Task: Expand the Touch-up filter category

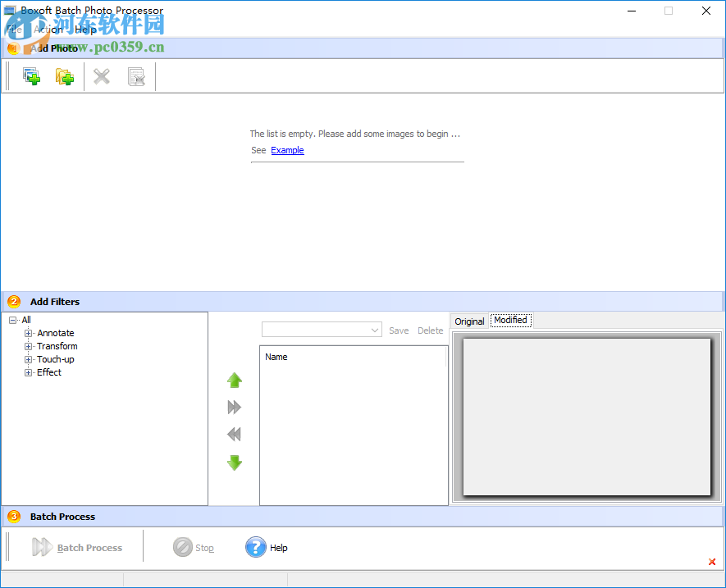Action: (27, 359)
